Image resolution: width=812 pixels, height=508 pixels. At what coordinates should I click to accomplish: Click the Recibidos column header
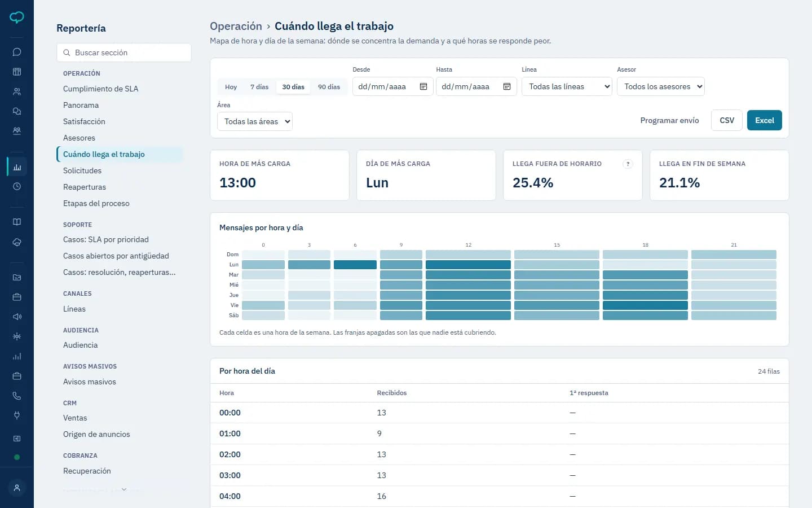392,393
